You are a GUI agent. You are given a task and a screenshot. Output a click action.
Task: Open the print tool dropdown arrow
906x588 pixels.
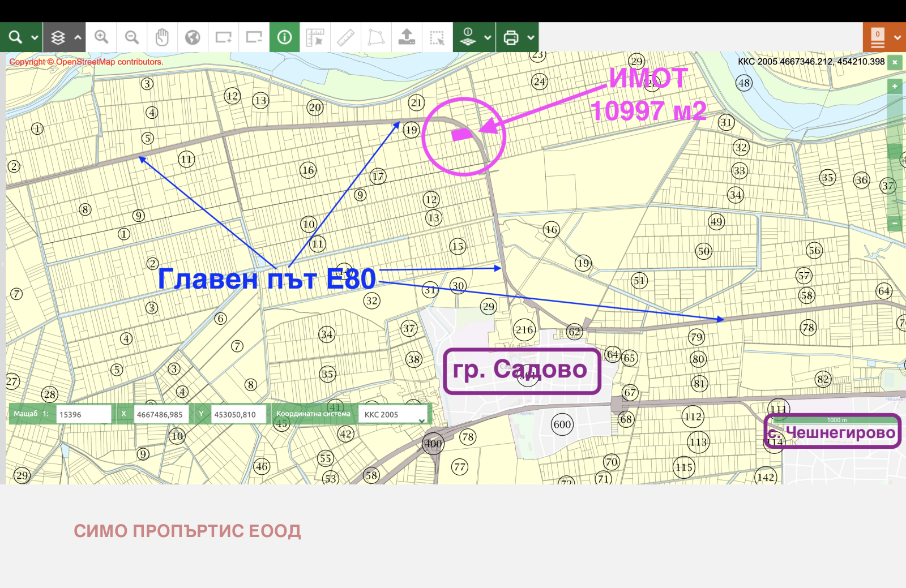[531, 37]
